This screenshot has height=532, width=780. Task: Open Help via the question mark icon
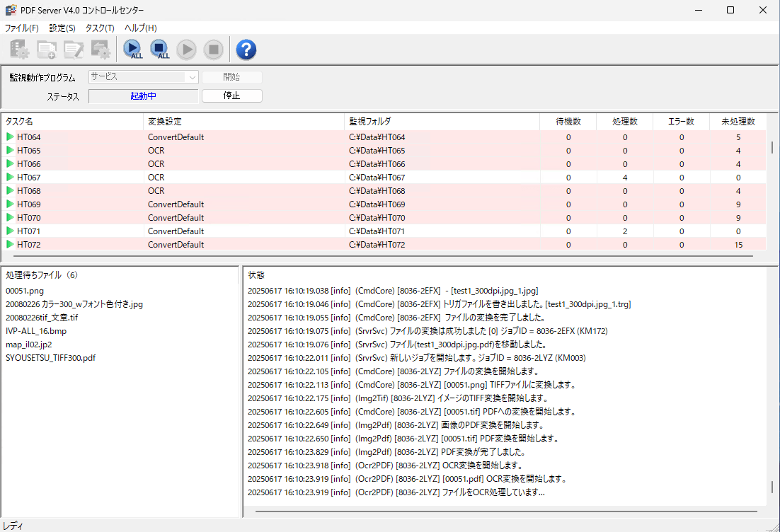pyautogui.click(x=246, y=49)
